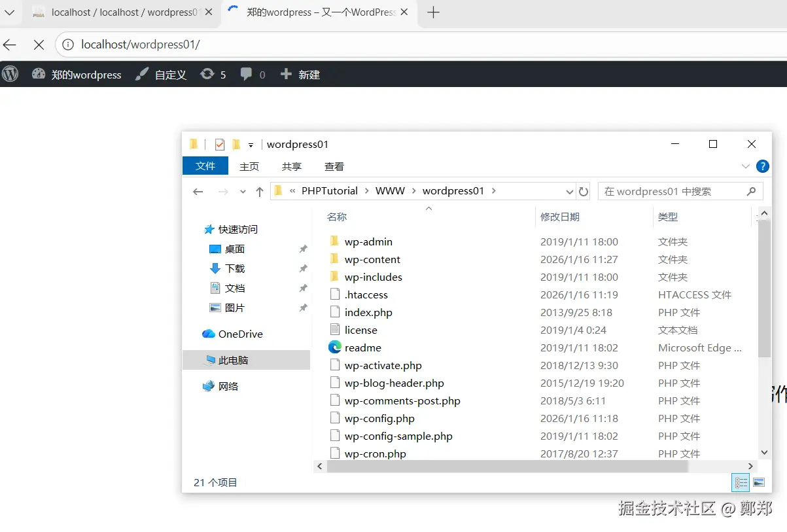Screen dimensions: 787x532
Task: Open the 主页 ribbon tab
Action: coord(249,166)
